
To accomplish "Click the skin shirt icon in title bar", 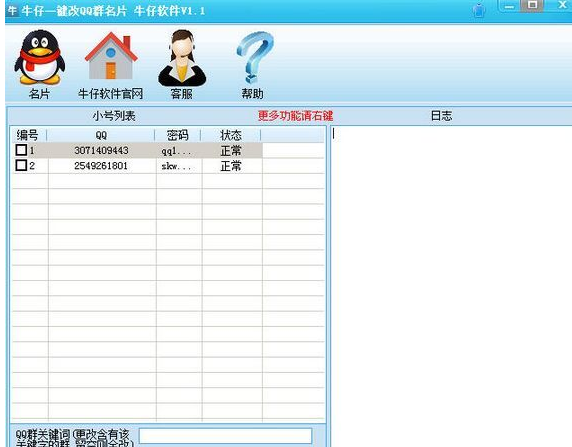I will click(479, 10).
